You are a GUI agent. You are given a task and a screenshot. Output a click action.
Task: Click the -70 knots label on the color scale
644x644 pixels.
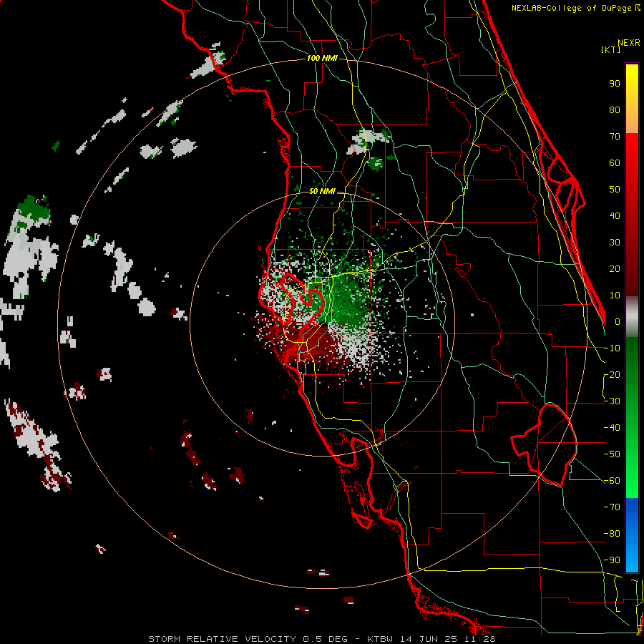click(612, 507)
